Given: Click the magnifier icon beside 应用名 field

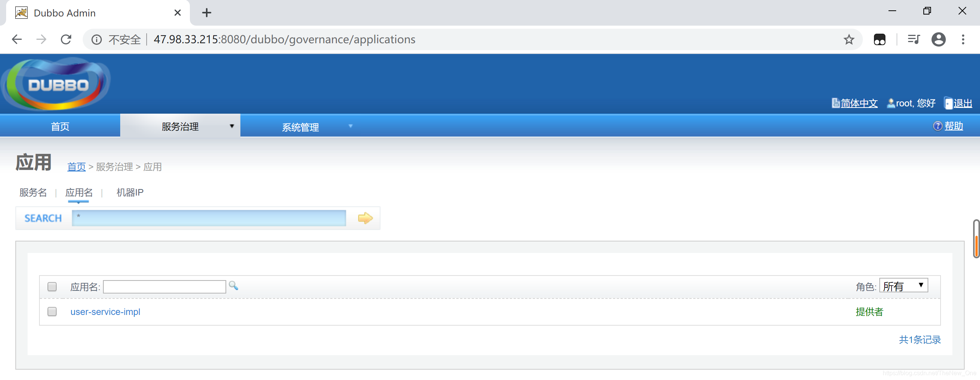Looking at the screenshot, I should 234,285.
